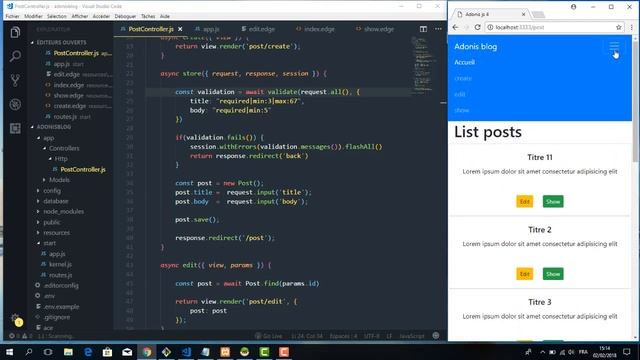Open Task View on taskbar
The width and height of the screenshot is (640, 360).
(x=48, y=352)
